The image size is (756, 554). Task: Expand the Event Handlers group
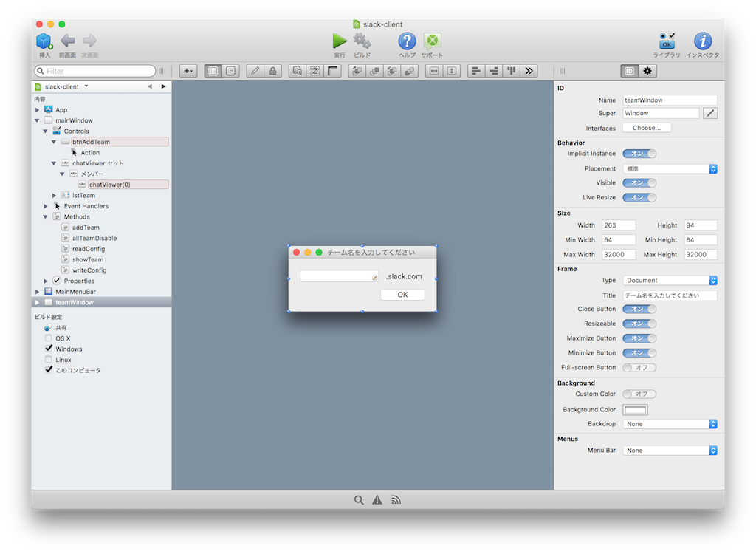46,206
